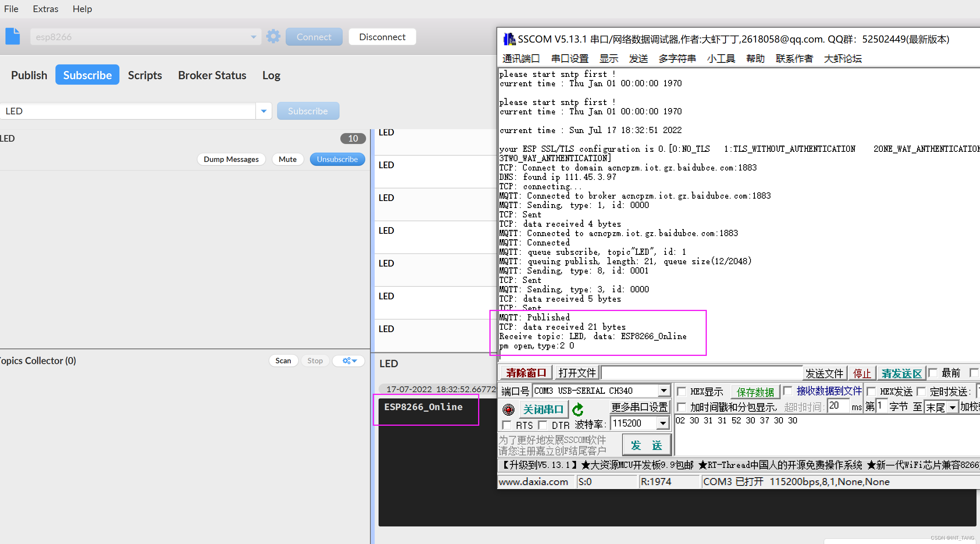Click the 10 message count badge
The height and width of the screenshot is (544, 980).
[x=352, y=139]
